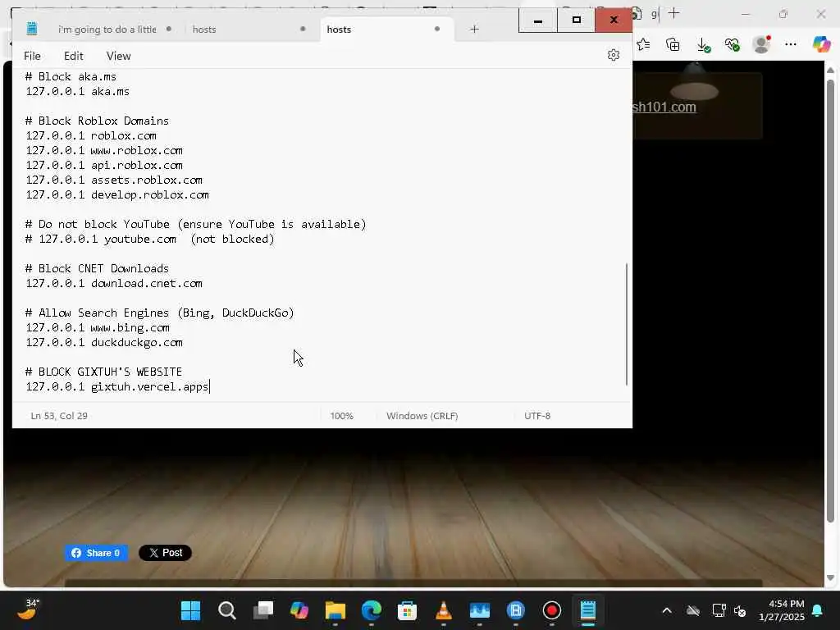Open the Windows Start menu
This screenshot has height=630, width=840.
point(190,610)
